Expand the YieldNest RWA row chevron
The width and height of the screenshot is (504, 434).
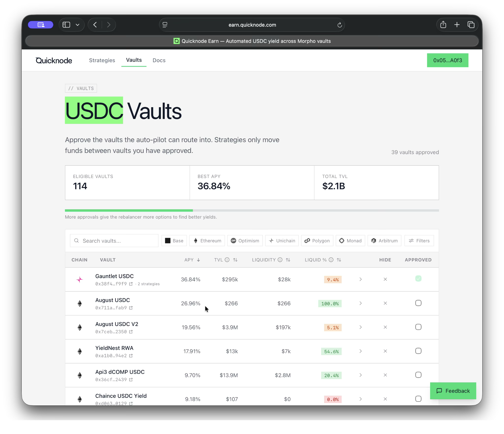pos(361,351)
